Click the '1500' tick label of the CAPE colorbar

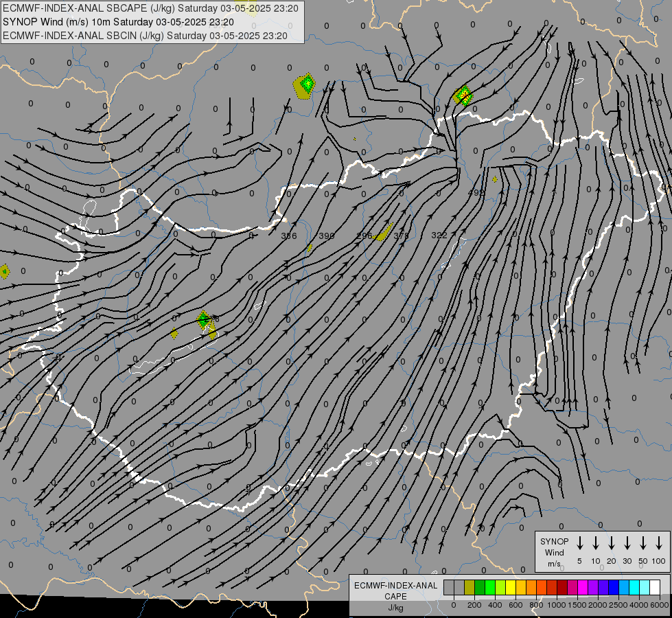[577, 605]
